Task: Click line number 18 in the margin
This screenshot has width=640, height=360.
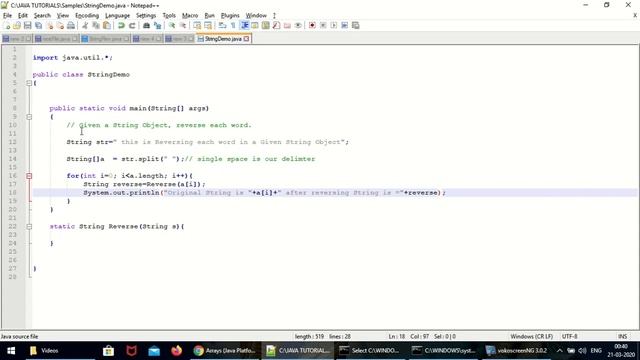Action: pos(13,193)
